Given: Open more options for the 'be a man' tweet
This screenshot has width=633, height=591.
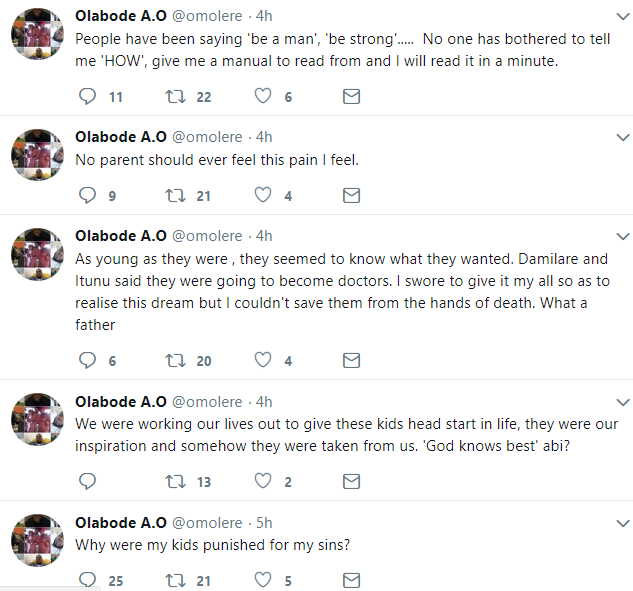Looking at the screenshot, I should (621, 17).
